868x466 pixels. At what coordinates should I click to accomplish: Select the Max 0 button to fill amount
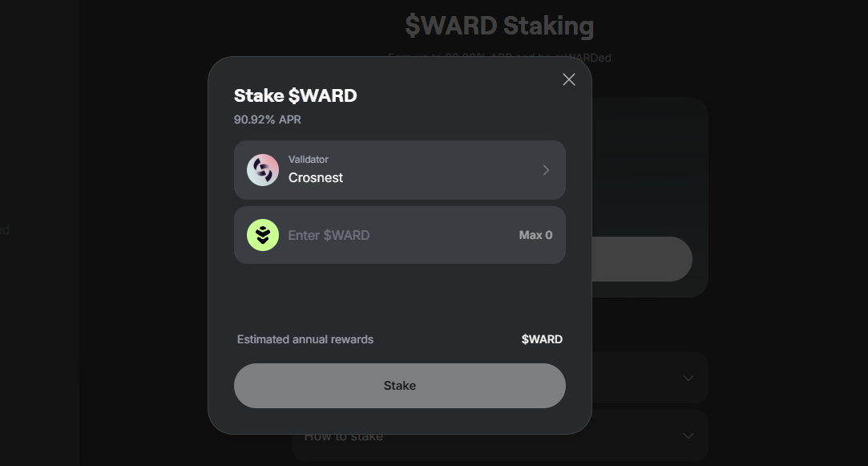point(535,235)
